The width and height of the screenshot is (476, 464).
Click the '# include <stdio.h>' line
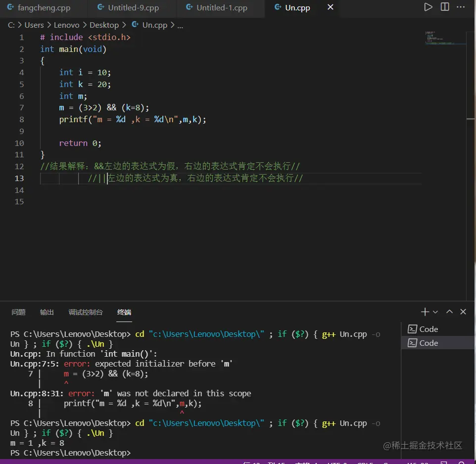(x=85, y=37)
